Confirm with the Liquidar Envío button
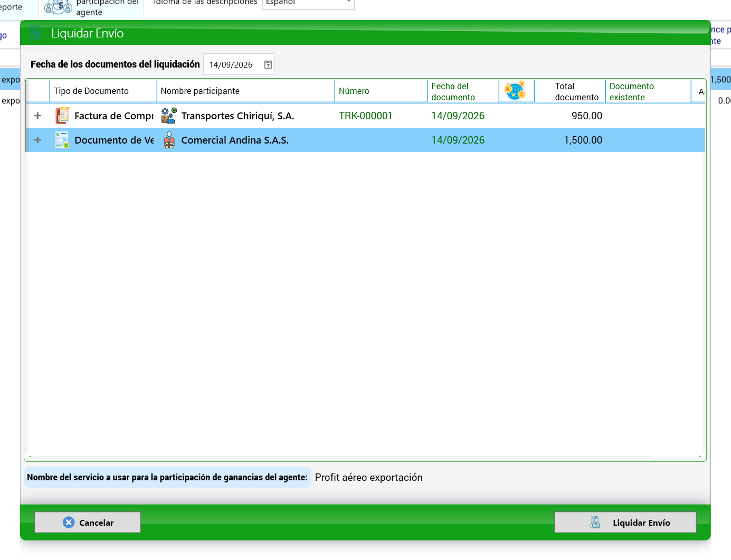Screen dimensions: 731x560 625,523
